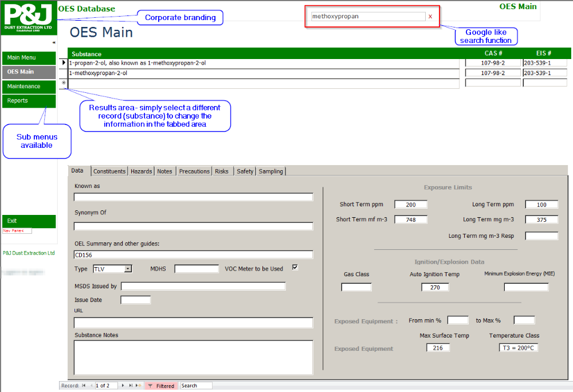Go to first record in navigator
This screenshot has height=392, width=573.
pos(84,386)
